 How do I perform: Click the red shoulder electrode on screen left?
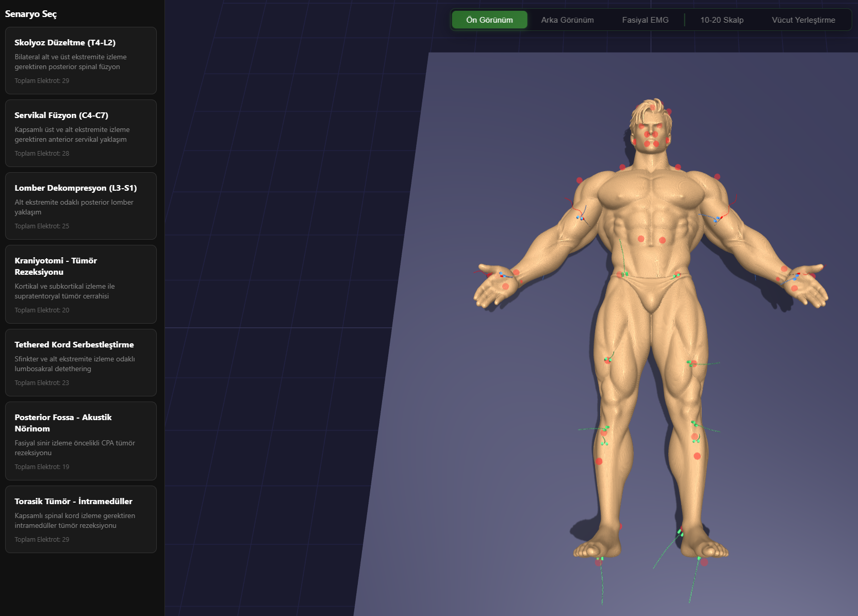[580, 180]
